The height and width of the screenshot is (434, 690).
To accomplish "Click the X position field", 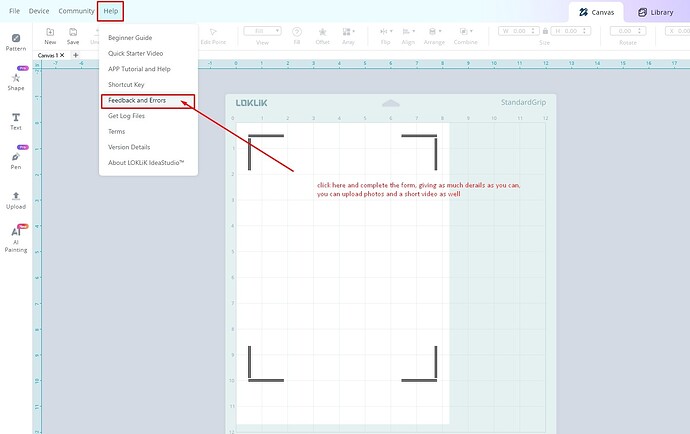I will click(678, 31).
